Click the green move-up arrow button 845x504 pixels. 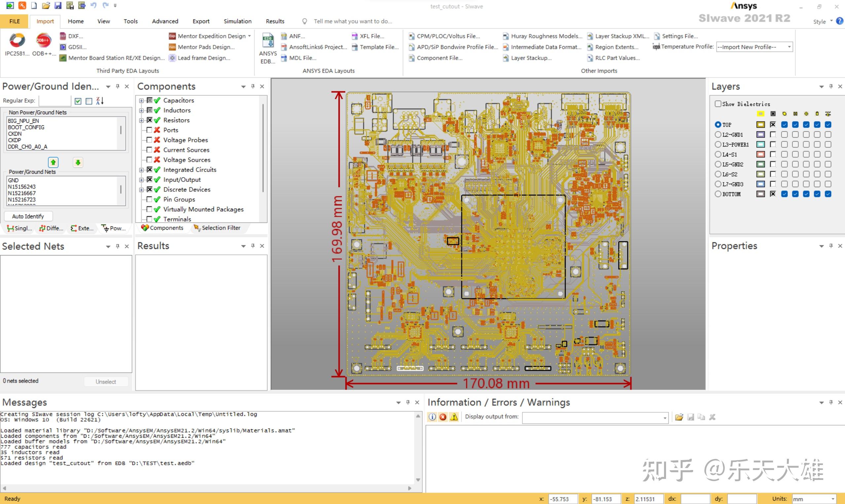[x=53, y=163]
